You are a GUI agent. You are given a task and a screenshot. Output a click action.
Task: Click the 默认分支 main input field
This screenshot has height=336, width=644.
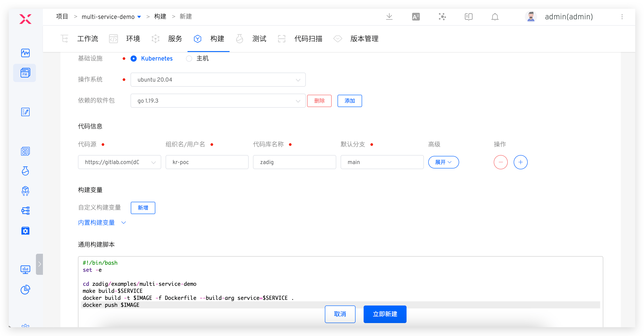382,162
